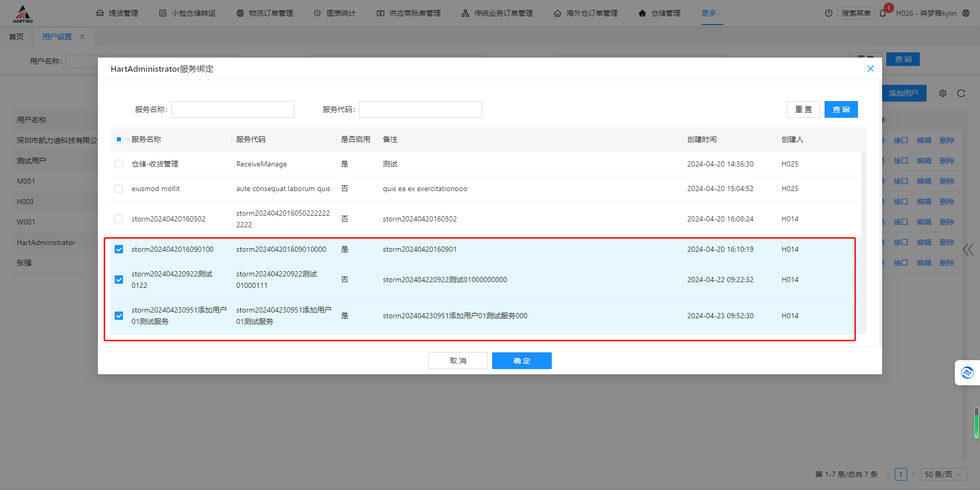This screenshot has height=490, width=980.
Task: Switch to the 首页 tab
Action: click(x=16, y=36)
